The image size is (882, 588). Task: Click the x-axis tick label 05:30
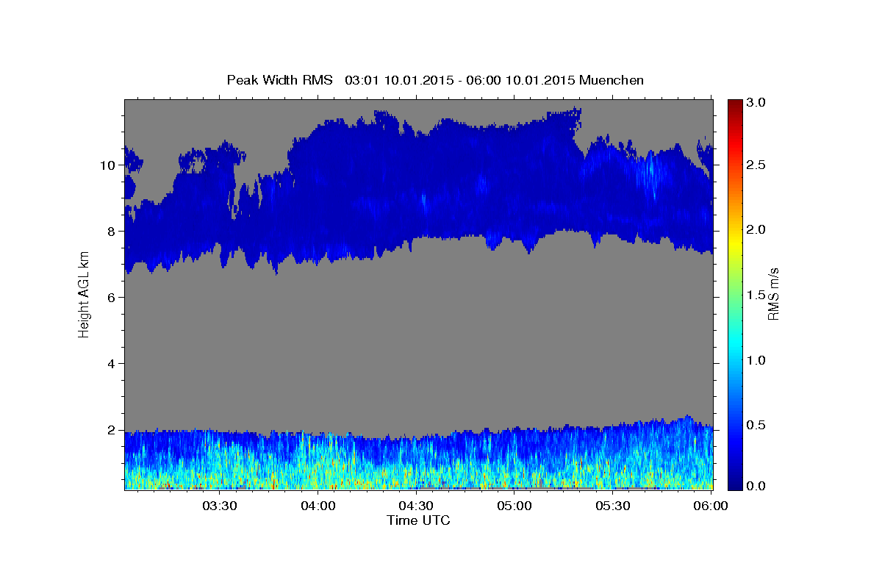pyautogui.click(x=613, y=506)
